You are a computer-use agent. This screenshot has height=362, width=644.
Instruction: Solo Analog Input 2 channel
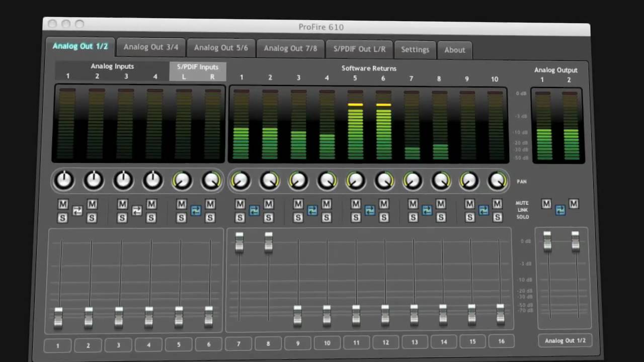tap(92, 218)
